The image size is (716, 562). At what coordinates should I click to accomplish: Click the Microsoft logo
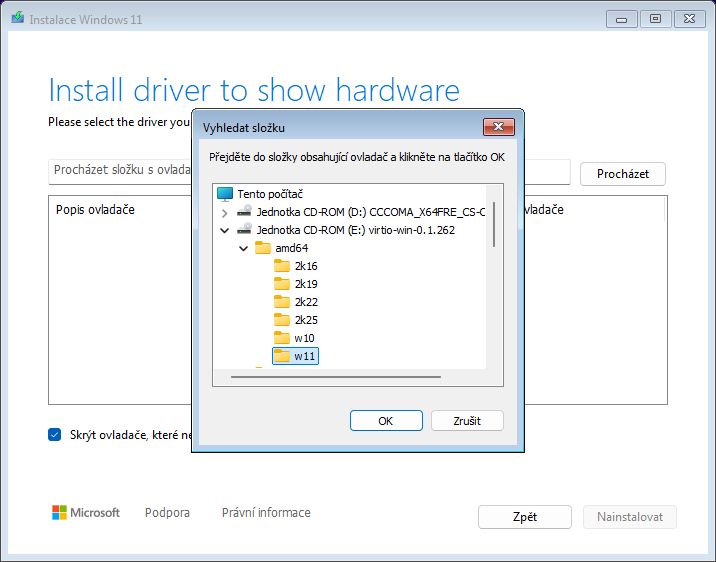pyautogui.click(x=86, y=513)
